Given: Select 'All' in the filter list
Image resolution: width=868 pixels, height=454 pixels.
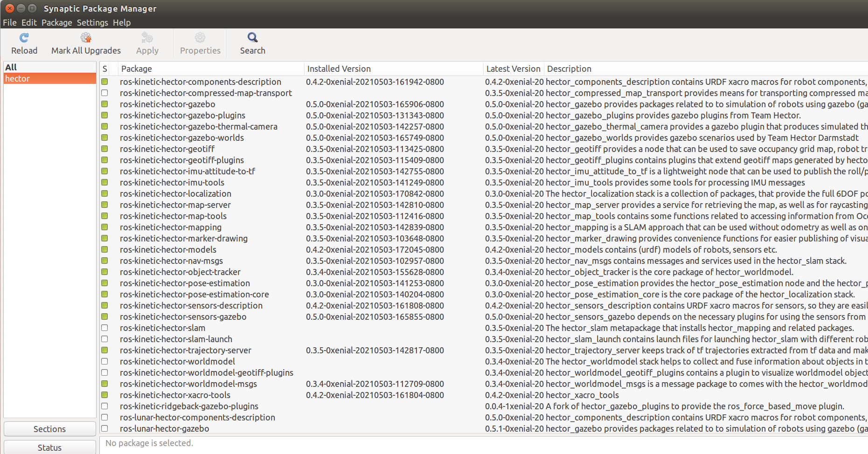Looking at the screenshot, I should click(x=49, y=67).
